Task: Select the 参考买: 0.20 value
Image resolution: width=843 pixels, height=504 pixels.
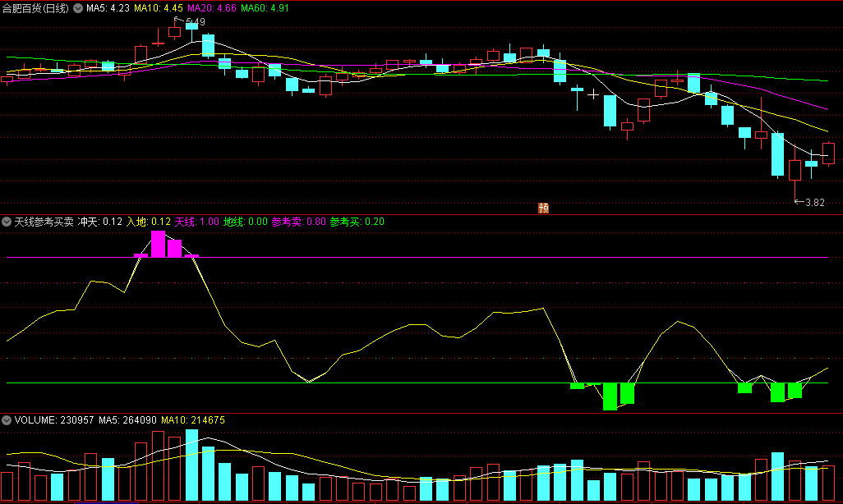Action: pyautogui.click(x=357, y=222)
